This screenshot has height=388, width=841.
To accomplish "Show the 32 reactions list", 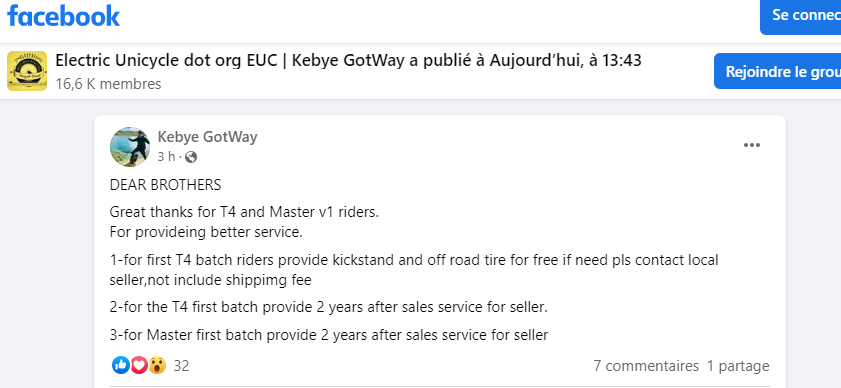I will [181, 366].
